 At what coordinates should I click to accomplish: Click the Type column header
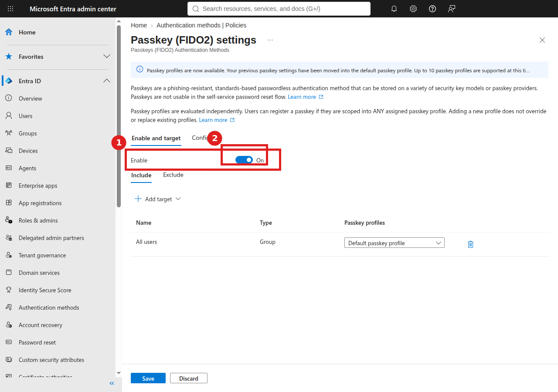pyautogui.click(x=266, y=223)
